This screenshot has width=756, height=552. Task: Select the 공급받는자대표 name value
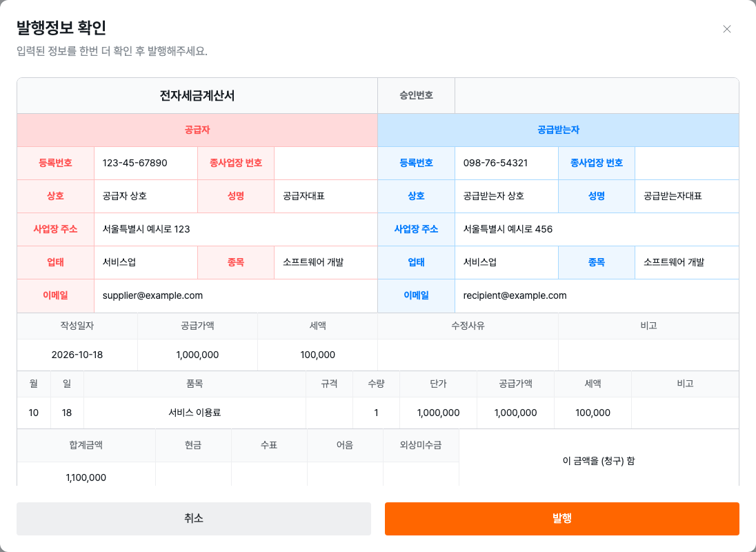(x=673, y=196)
